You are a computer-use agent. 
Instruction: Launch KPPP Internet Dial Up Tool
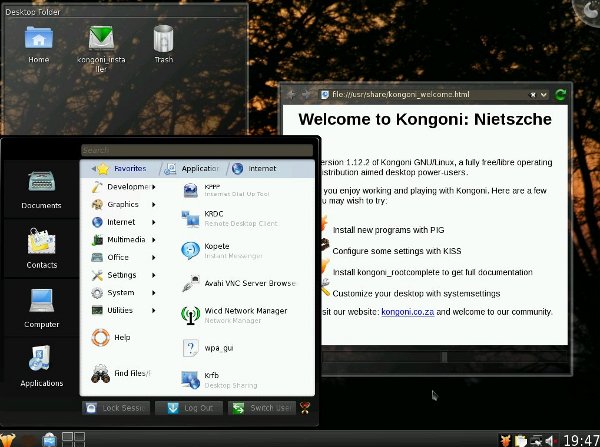(237, 190)
